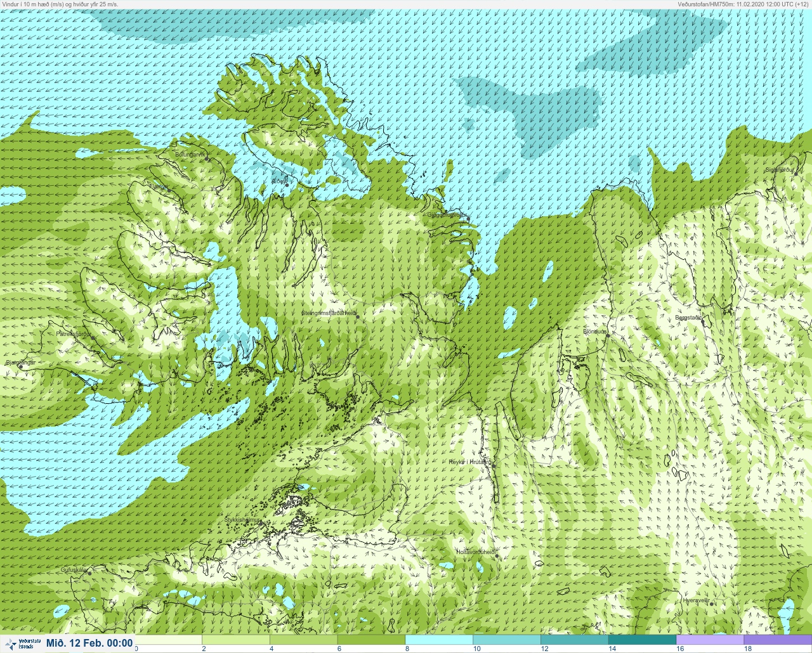Click the Stykkishólmur station label
Image resolution: width=812 pixels, height=653 pixels.
coord(242,520)
